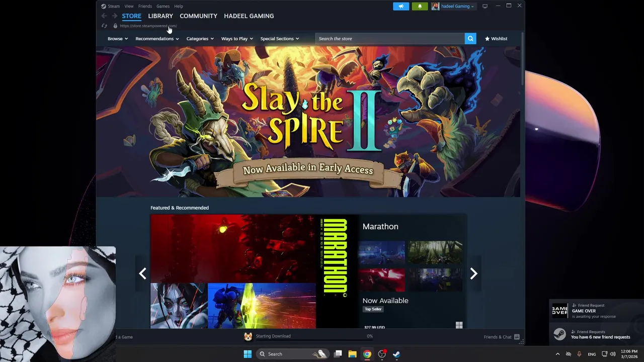Image resolution: width=644 pixels, height=362 pixels.
Task: Click the download avatar icon in the status bar
Action: tap(248, 337)
